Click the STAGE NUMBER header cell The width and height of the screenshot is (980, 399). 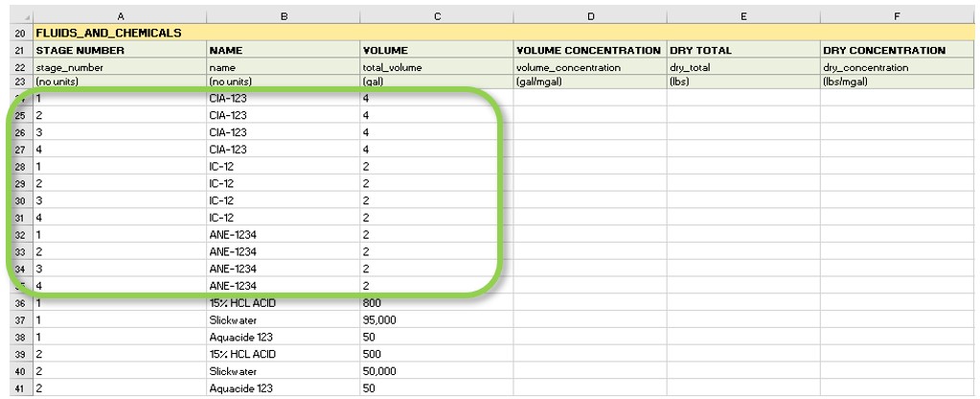[121, 50]
